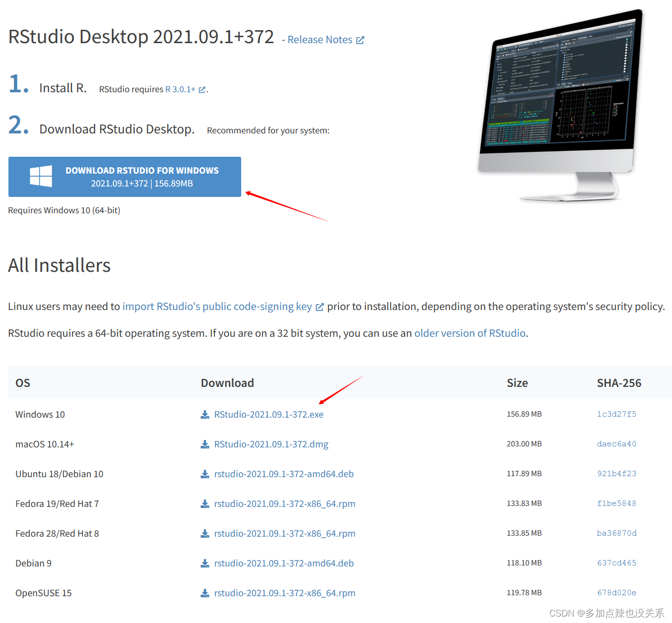Click the 133.83 MB size cell

(x=524, y=503)
